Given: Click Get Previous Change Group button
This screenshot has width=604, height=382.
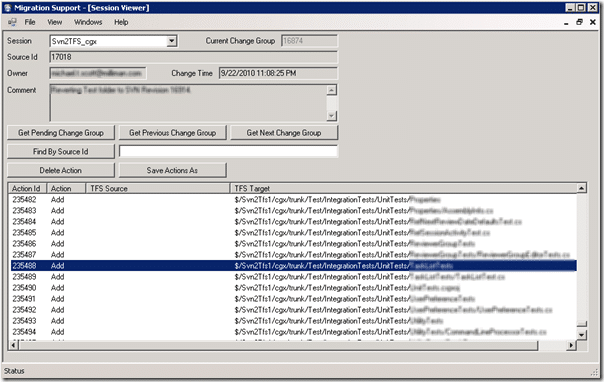Looking at the screenshot, I should [x=173, y=133].
